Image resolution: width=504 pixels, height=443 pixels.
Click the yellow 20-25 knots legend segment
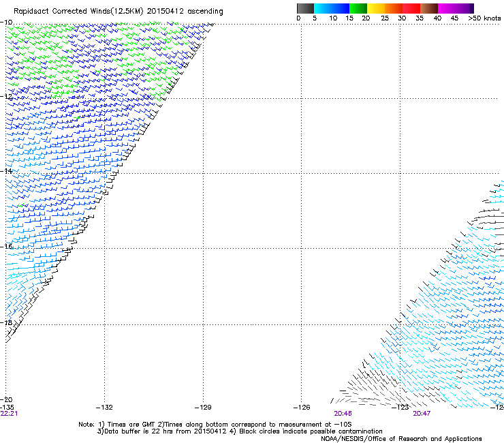376,8
